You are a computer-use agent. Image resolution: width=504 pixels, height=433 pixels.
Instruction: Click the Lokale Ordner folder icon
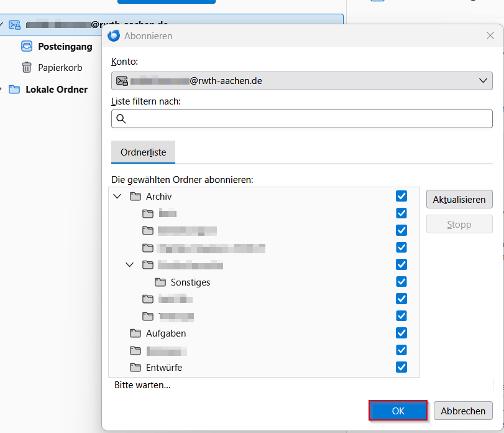tap(14, 89)
